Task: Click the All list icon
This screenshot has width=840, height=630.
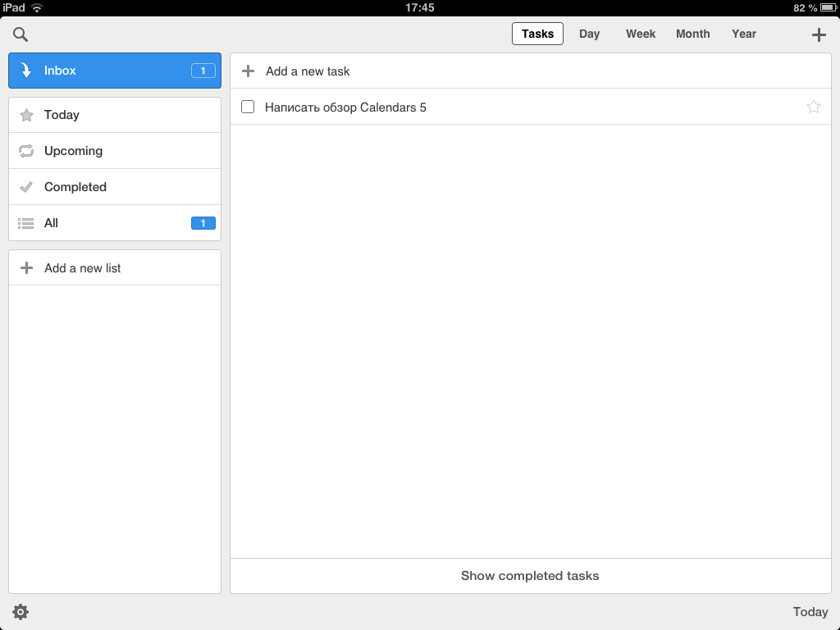Action: [x=25, y=223]
